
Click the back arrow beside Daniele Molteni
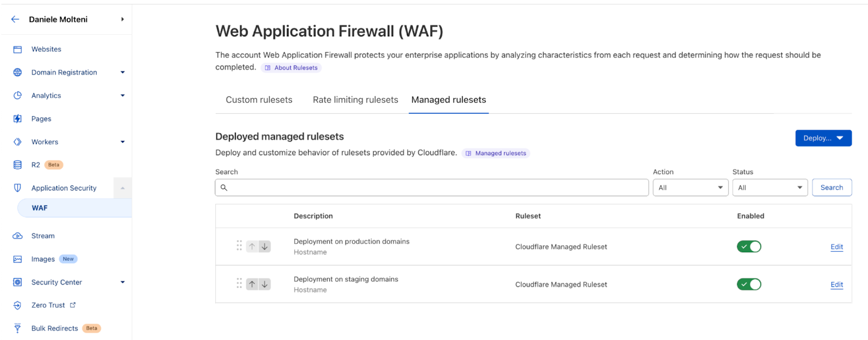click(15, 20)
